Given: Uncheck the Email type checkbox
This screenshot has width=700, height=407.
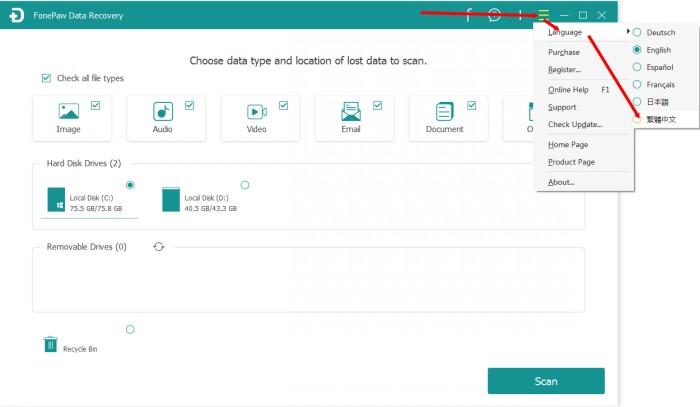Looking at the screenshot, I should point(378,105).
